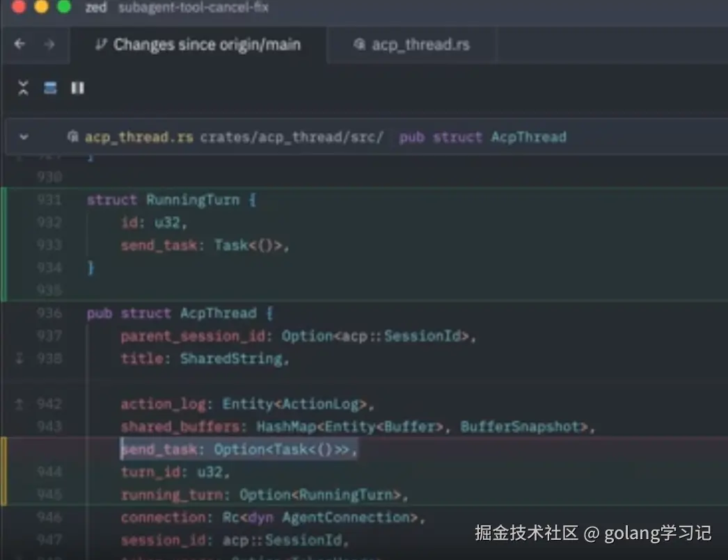Click line number 931 in gutter
Image resolution: width=728 pixels, height=560 pixels.
pyautogui.click(x=49, y=200)
